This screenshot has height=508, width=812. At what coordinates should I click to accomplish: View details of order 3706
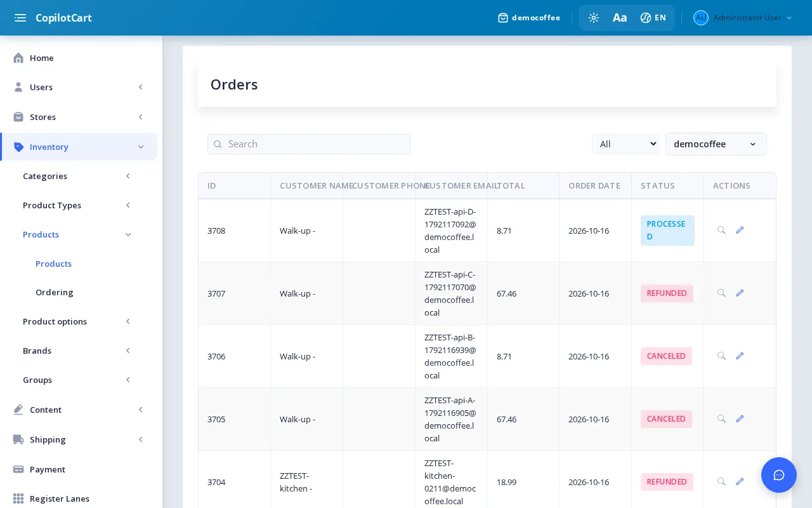pyautogui.click(x=721, y=356)
